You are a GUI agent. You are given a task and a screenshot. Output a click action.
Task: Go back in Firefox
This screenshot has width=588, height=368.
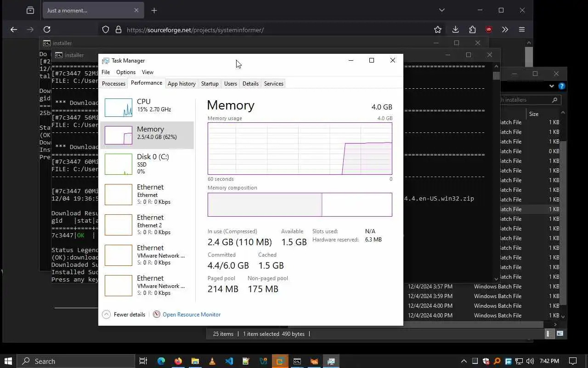[14, 29]
